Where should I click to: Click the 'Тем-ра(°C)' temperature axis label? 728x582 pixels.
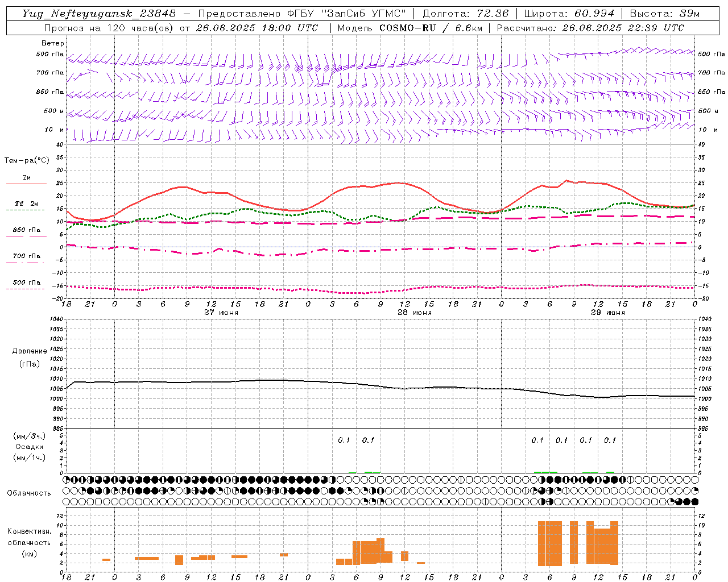tap(27, 161)
